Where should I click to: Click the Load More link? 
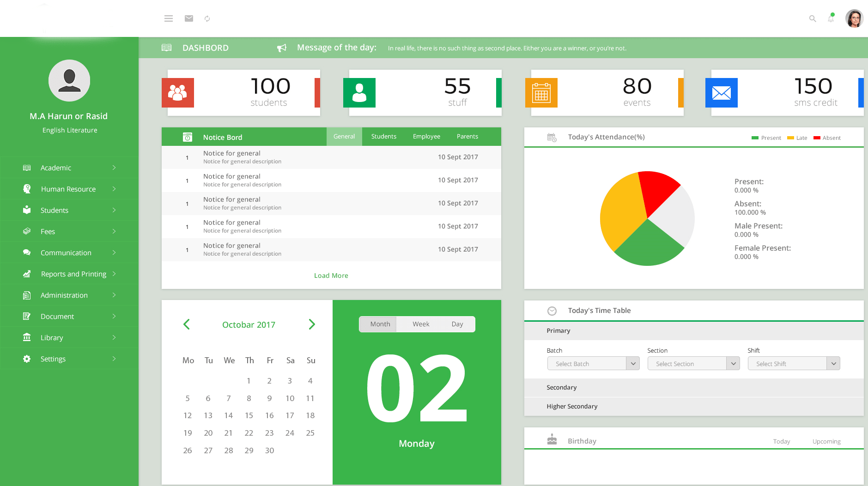click(331, 276)
